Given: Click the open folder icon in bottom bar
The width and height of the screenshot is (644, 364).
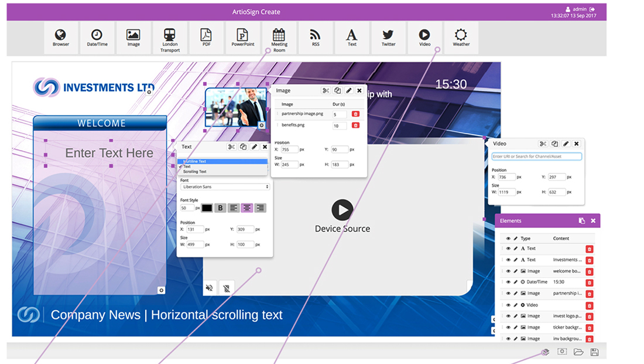Looking at the screenshot, I should pos(578,352).
